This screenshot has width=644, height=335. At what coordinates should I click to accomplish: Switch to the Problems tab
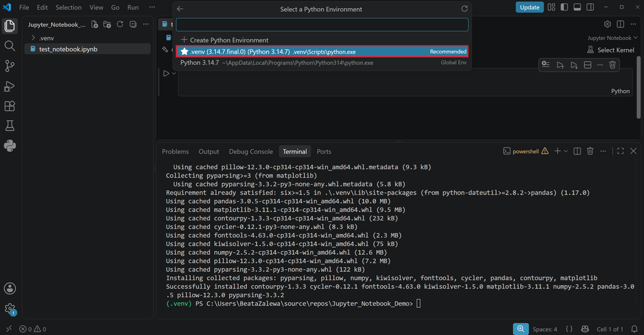(175, 151)
